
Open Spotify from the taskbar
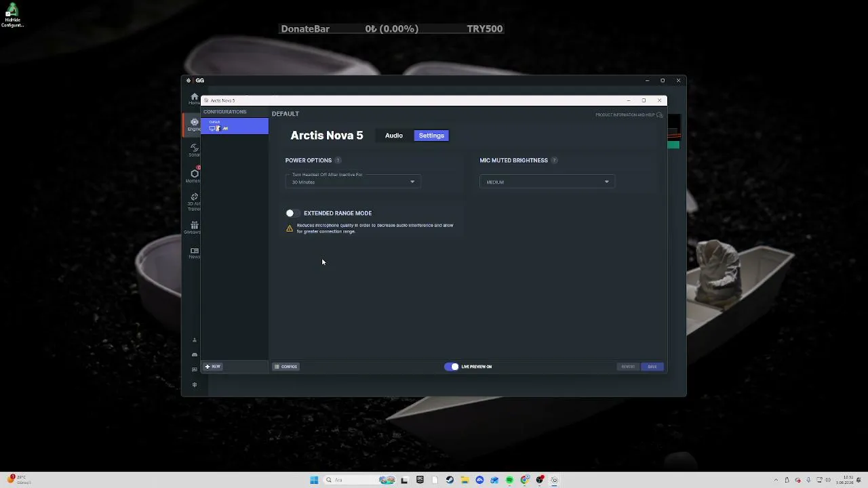(x=509, y=480)
